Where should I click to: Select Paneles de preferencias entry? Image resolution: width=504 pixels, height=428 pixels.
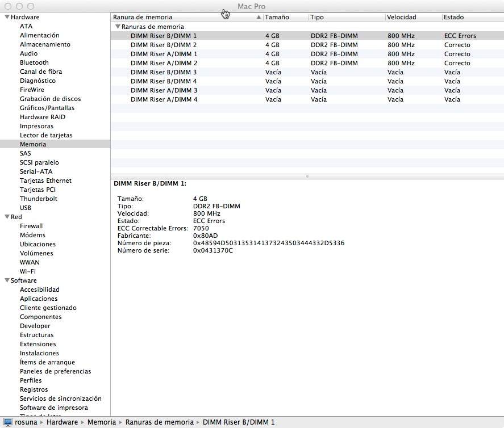tap(55, 371)
